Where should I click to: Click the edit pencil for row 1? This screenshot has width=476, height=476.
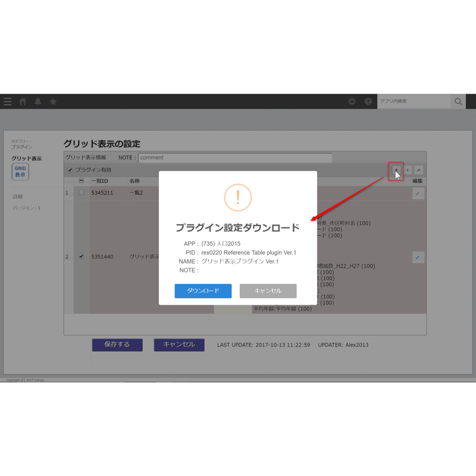pos(418,193)
